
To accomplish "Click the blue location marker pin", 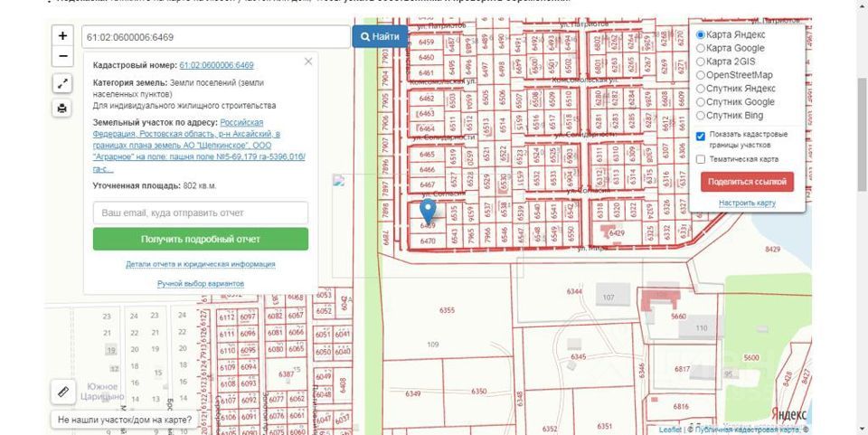I will pos(428,212).
